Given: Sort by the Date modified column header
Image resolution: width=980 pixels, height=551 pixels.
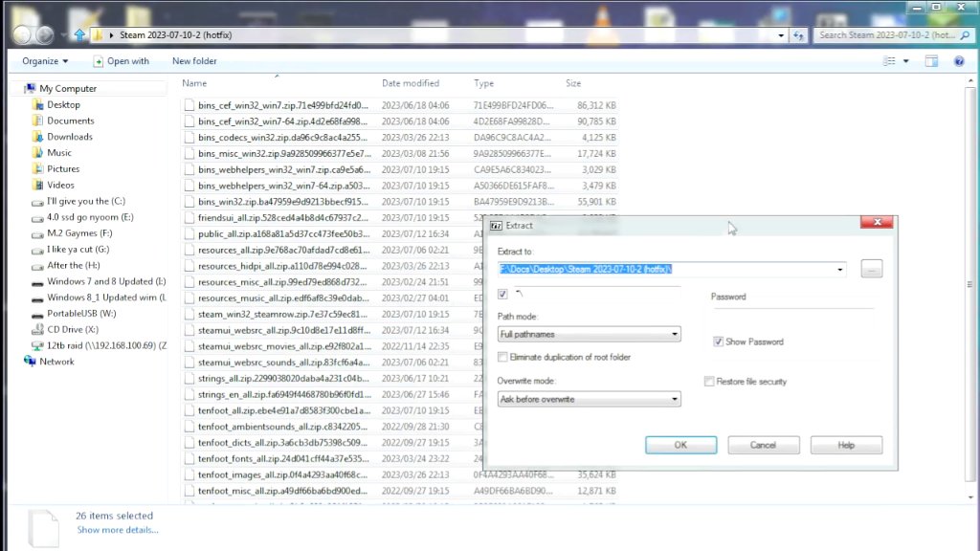Looking at the screenshot, I should pyautogui.click(x=410, y=83).
